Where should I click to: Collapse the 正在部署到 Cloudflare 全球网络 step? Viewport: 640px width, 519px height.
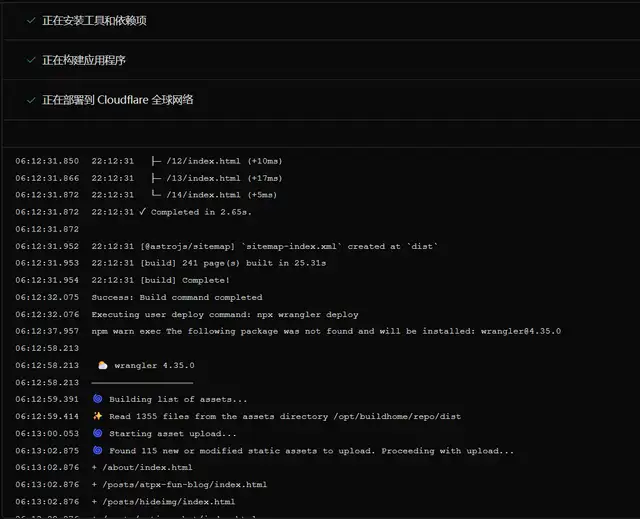118,101
